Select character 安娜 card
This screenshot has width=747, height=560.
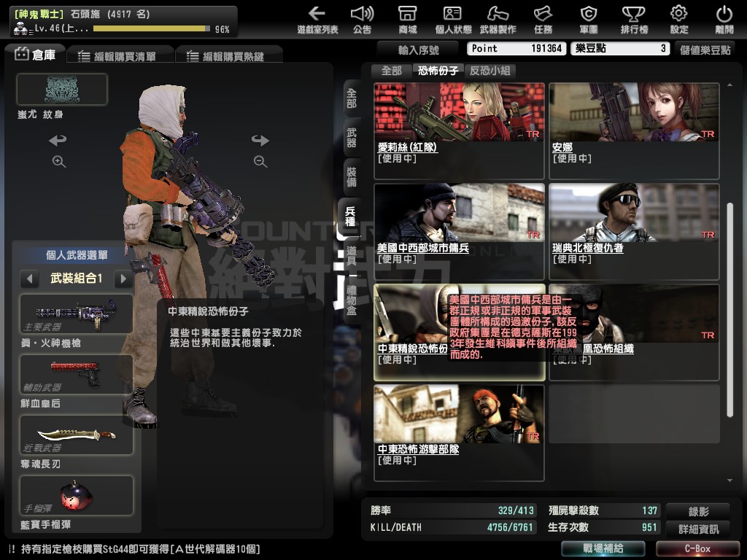click(x=634, y=131)
